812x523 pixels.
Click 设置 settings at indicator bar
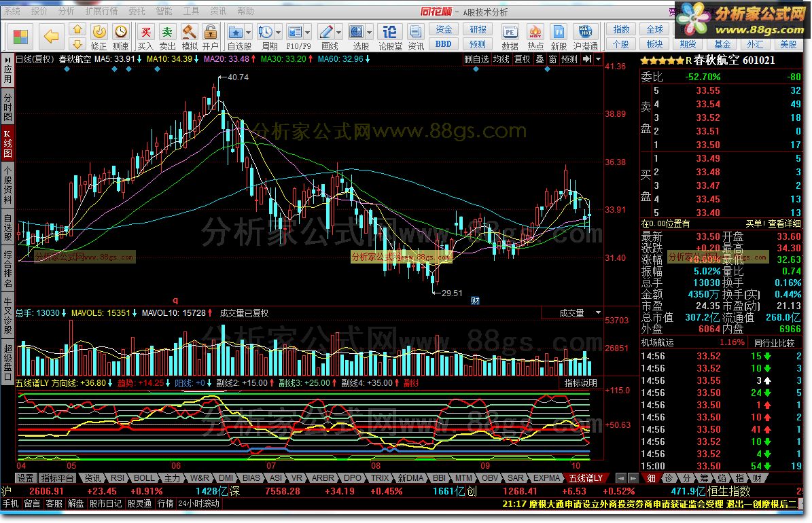pyautogui.click(x=25, y=478)
